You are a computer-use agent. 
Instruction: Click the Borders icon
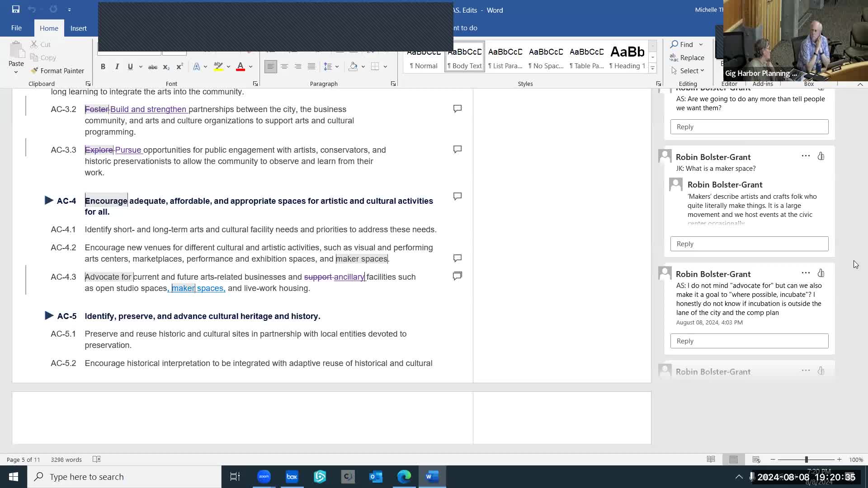(375, 66)
